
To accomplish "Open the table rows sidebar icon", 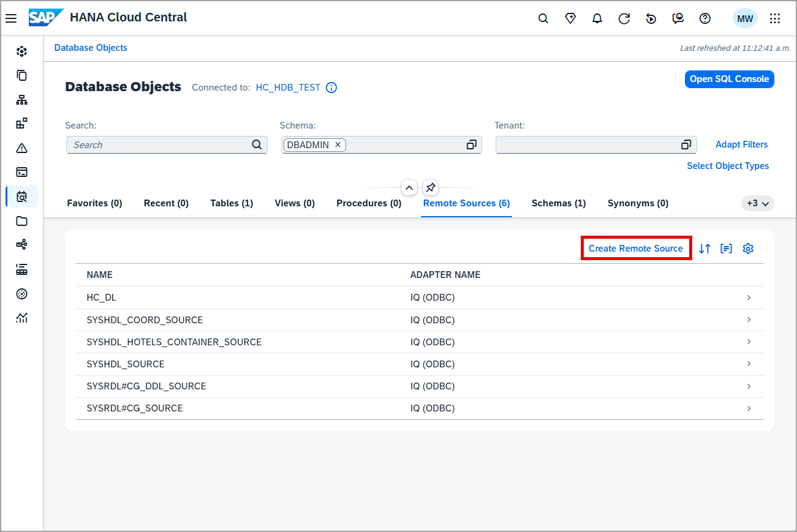I will coord(22,269).
